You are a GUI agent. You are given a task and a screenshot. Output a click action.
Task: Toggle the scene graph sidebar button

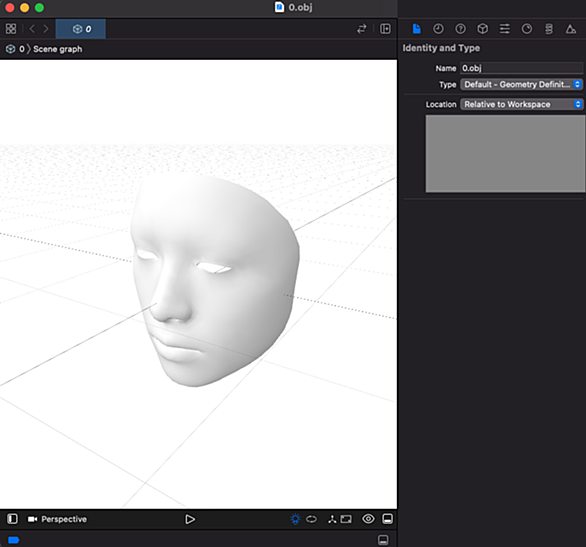pyautogui.click(x=12, y=519)
